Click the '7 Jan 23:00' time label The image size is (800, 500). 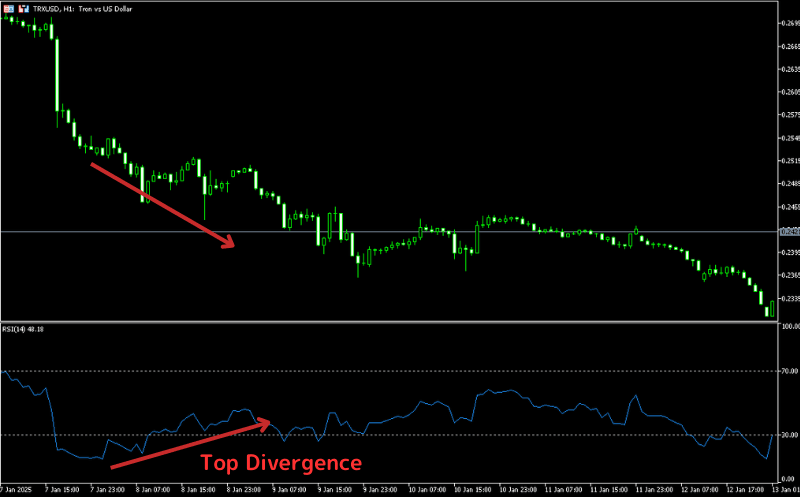click(108, 490)
